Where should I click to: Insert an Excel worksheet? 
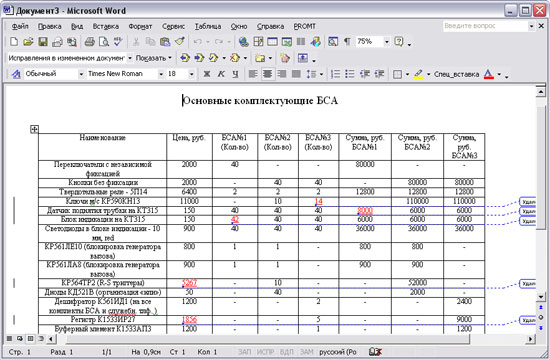[x=287, y=42]
